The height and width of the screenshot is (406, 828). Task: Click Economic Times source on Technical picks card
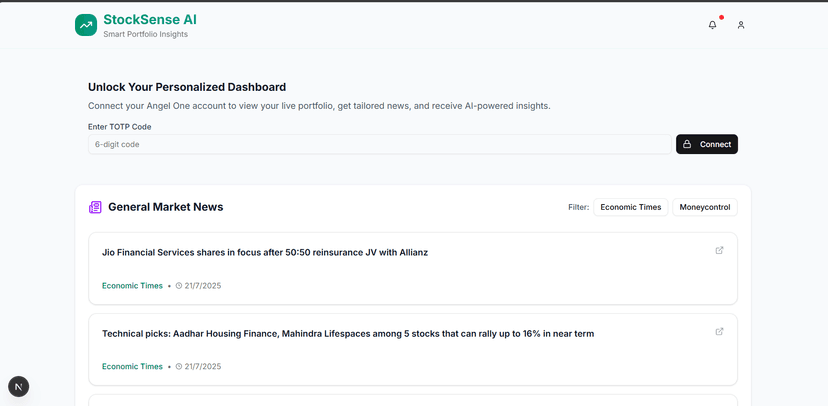pos(132,367)
